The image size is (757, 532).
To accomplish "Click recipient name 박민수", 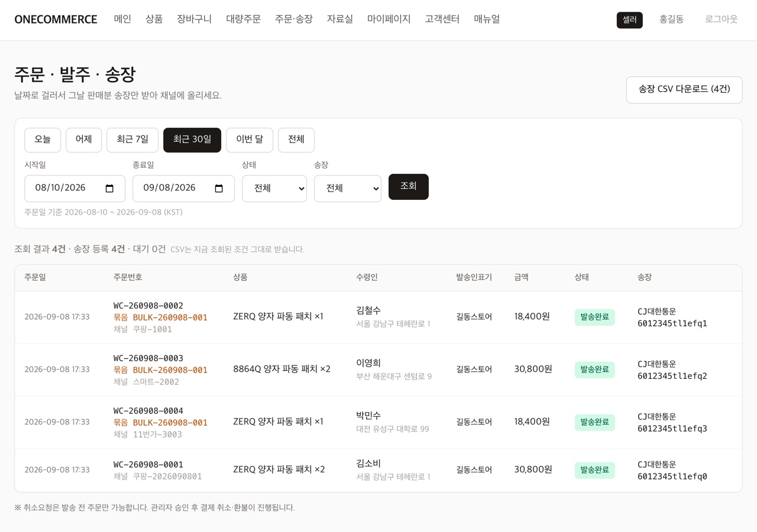I will coord(368,416).
